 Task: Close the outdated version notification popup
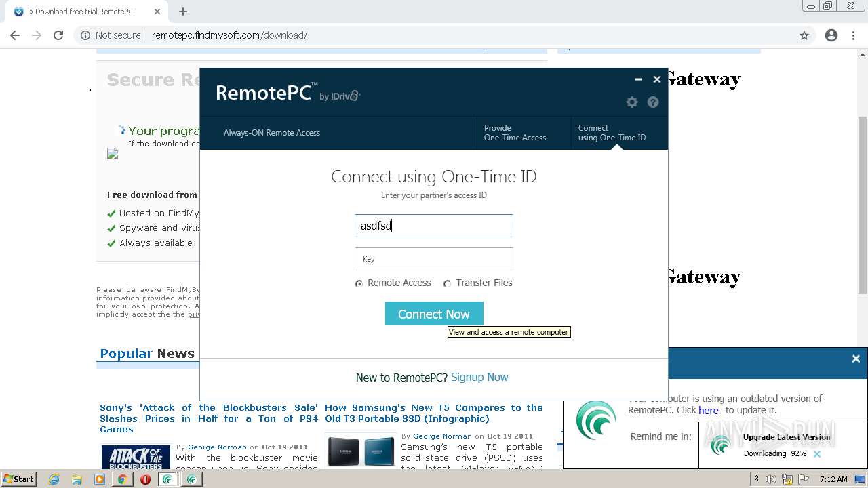coord(856,359)
